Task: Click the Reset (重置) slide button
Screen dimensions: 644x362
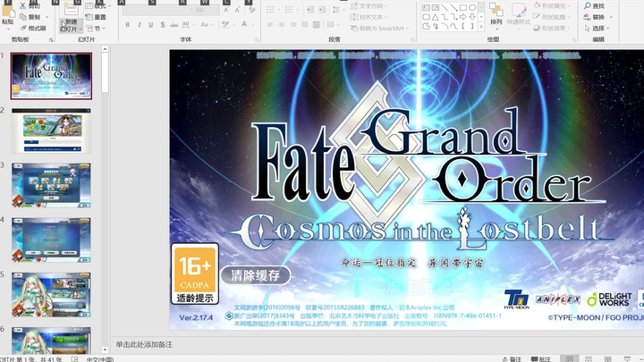Action: pos(96,17)
